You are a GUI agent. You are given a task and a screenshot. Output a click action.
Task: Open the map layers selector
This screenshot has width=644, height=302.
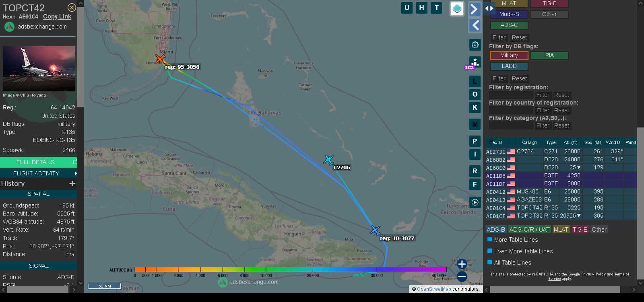(457, 9)
